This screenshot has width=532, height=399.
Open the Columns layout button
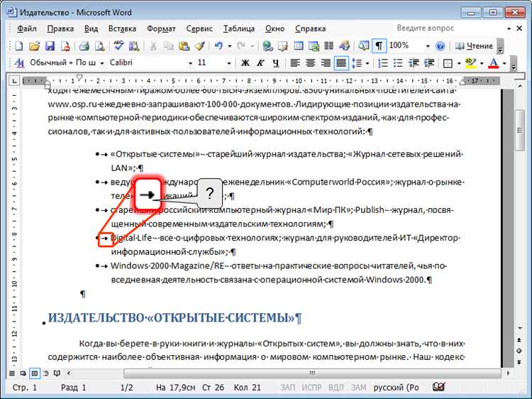click(328, 46)
